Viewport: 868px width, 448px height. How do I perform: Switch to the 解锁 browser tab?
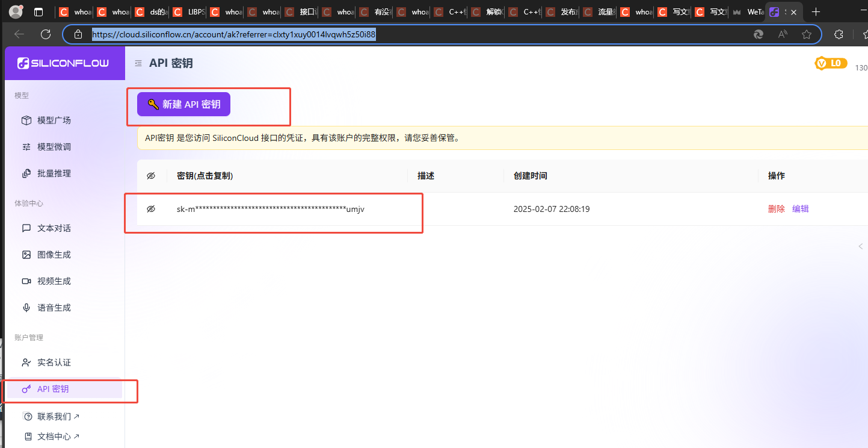486,12
